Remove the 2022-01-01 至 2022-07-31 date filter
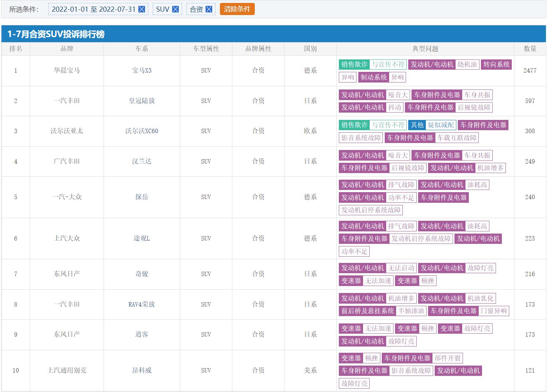The image size is (547, 392). point(142,9)
